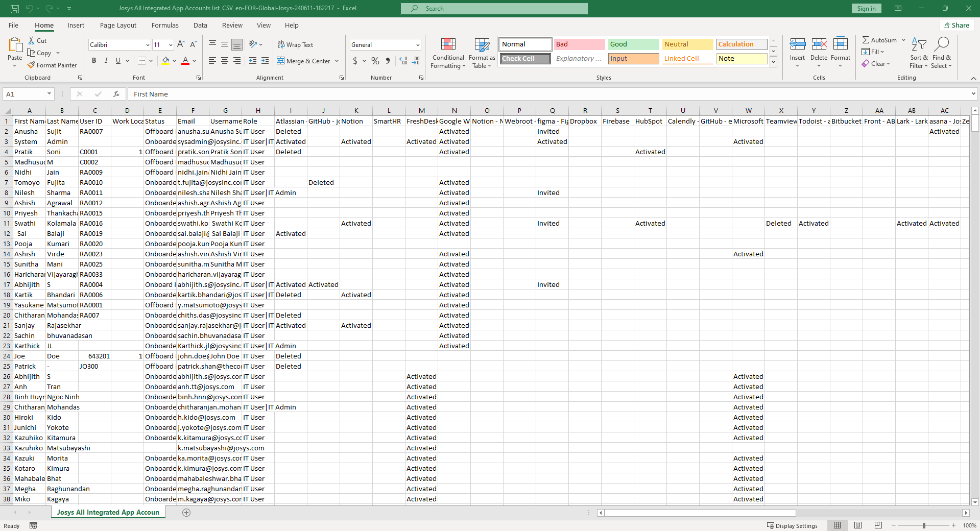This screenshot has width=980, height=531.
Task: Click the Insert cells icon
Action: coord(797,44)
